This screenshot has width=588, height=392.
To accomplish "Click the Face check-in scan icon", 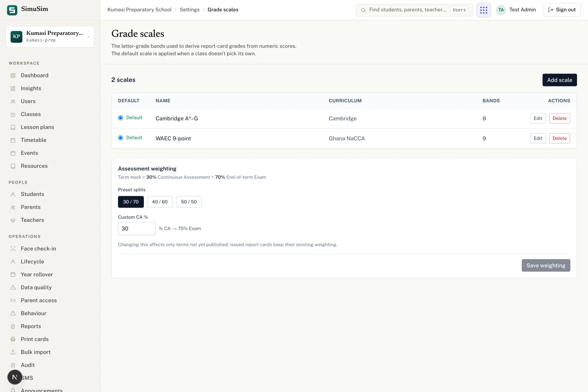I will (13, 249).
